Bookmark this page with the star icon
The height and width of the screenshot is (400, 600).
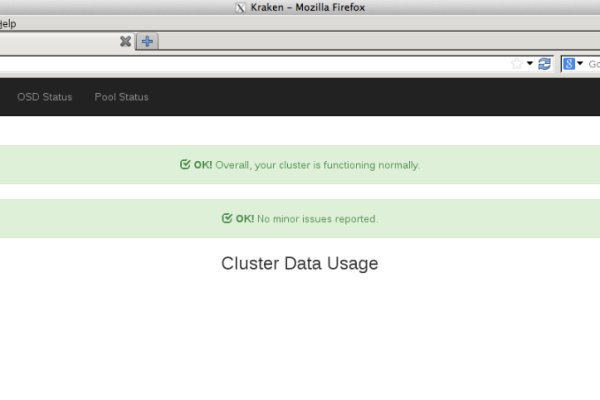[517, 64]
